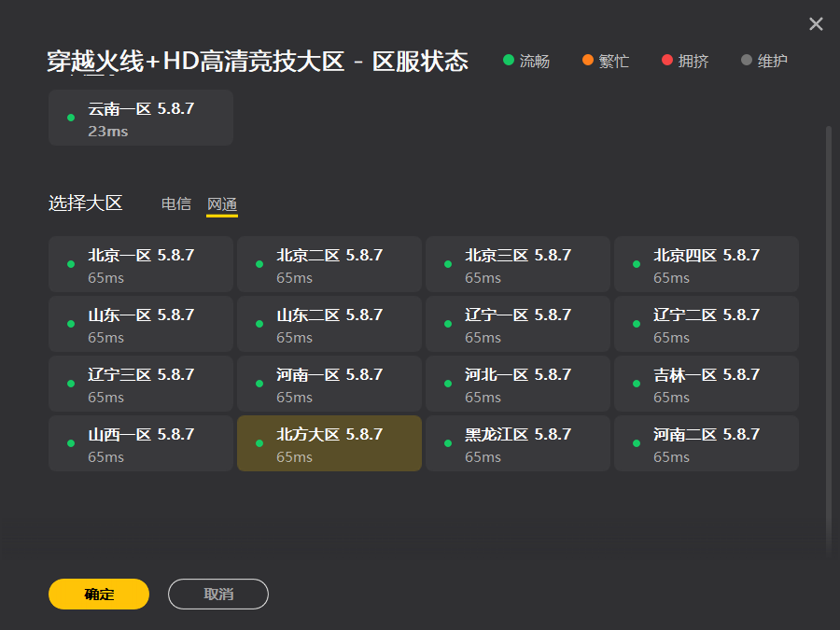The width and height of the screenshot is (840, 630).
Task: Switch to the 网通 tab
Action: [222, 204]
